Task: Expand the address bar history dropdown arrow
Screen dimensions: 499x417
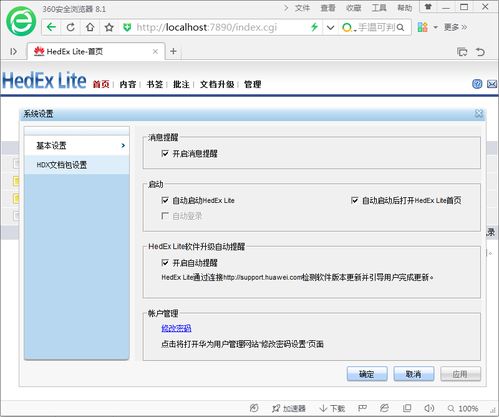Action: click(330, 27)
